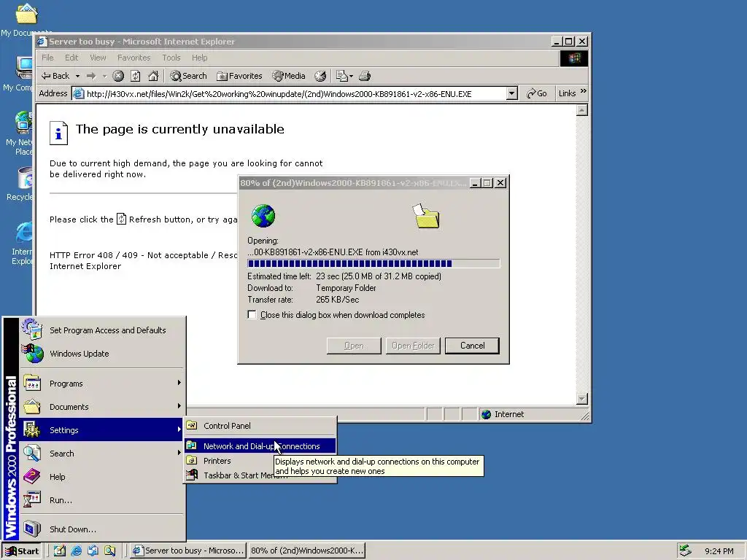This screenshot has width=747, height=560.
Task: Click the download progress bar
Action: pos(373,263)
